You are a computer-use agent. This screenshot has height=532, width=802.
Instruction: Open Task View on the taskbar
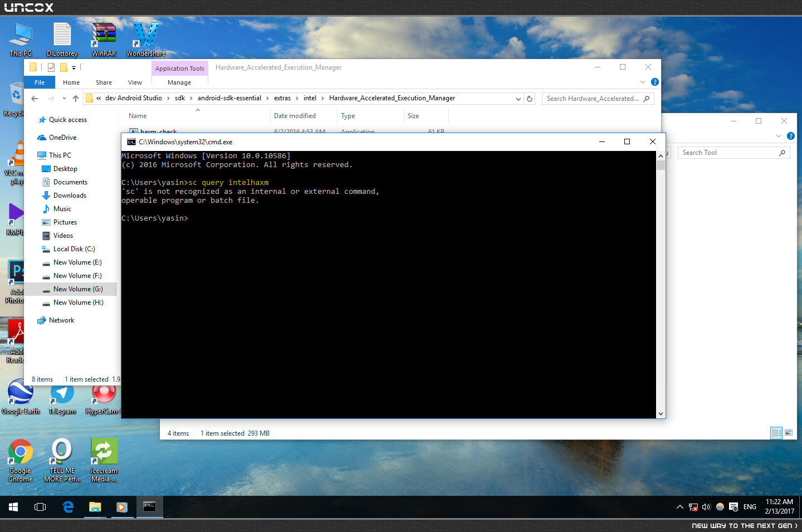pyautogui.click(x=40, y=507)
